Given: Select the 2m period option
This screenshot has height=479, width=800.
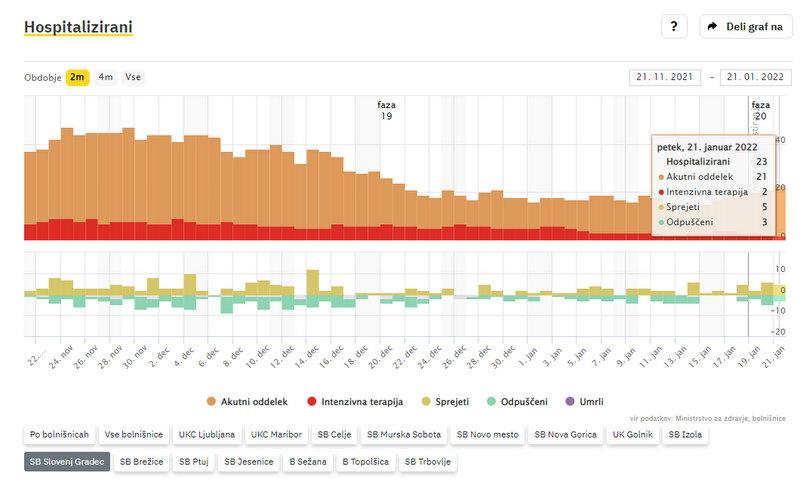Looking at the screenshot, I should (x=77, y=77).
